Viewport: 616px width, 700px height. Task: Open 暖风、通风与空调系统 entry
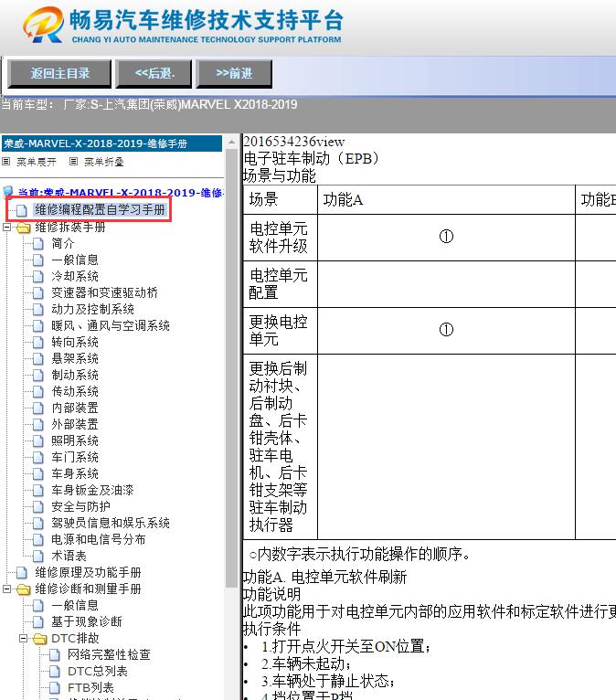click(x=111, y=325)
